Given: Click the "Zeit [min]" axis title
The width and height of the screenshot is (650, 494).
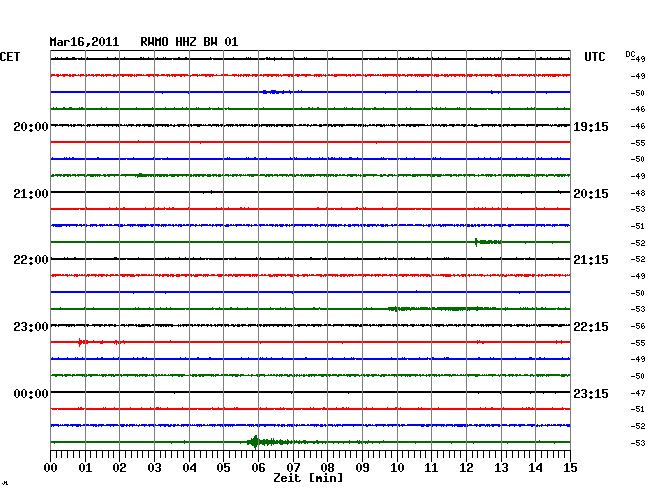Looking at the screenshot, I should tap(308, 478).
